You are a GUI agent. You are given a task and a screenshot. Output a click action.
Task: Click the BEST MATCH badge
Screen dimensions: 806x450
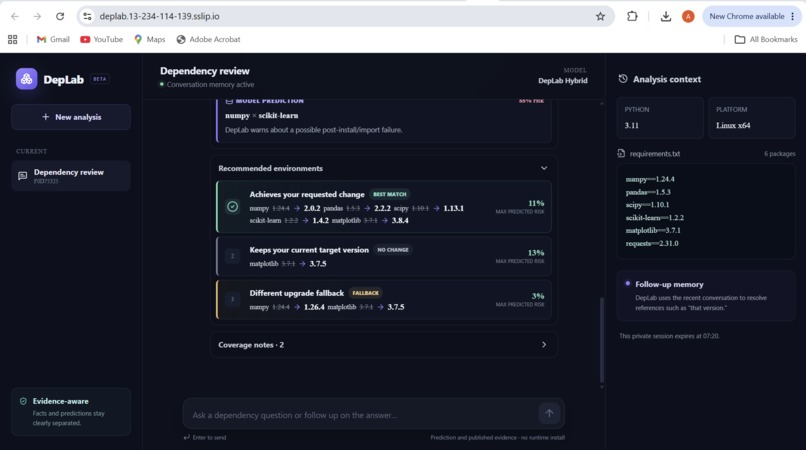click(x=390, y=194)
